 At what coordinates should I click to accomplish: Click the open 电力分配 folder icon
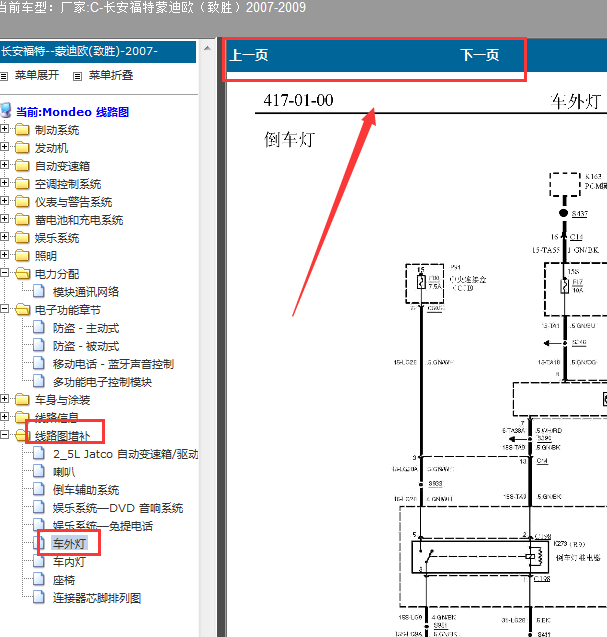pos(23,273)
